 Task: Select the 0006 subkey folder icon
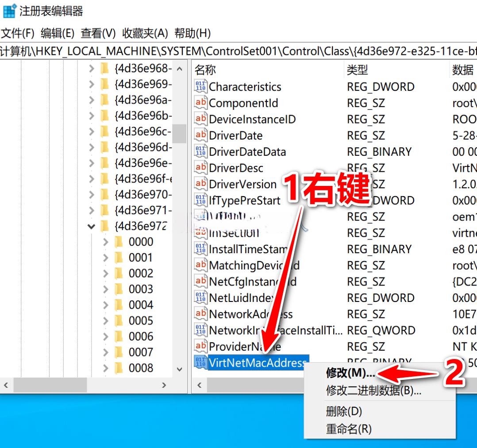119,336
